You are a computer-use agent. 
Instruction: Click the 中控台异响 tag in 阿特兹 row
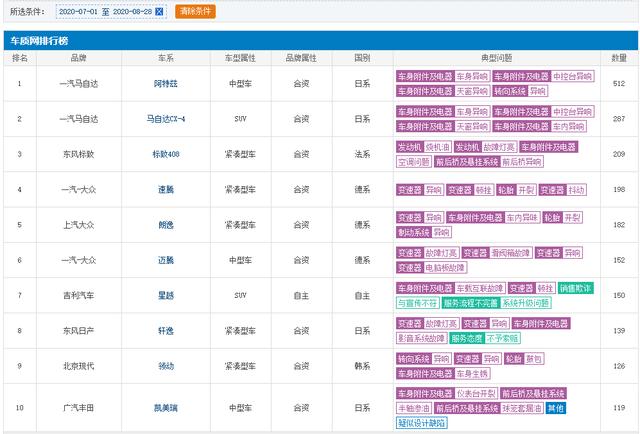point(573,76)
